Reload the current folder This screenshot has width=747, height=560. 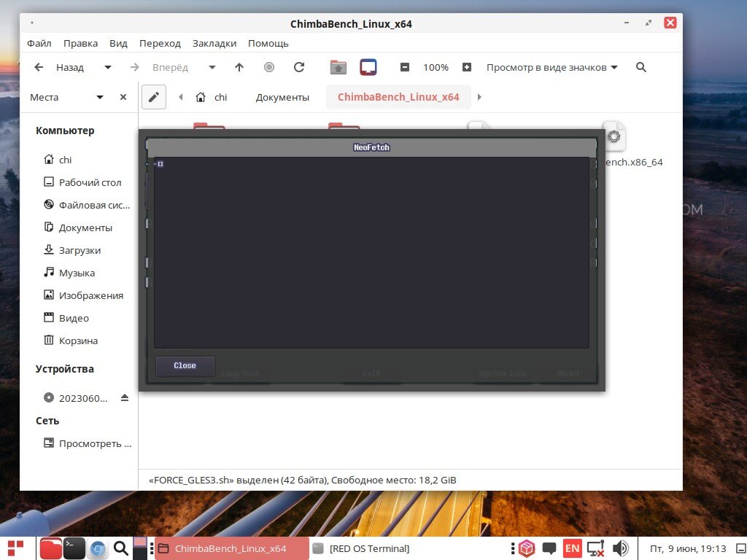pos(299,67)
